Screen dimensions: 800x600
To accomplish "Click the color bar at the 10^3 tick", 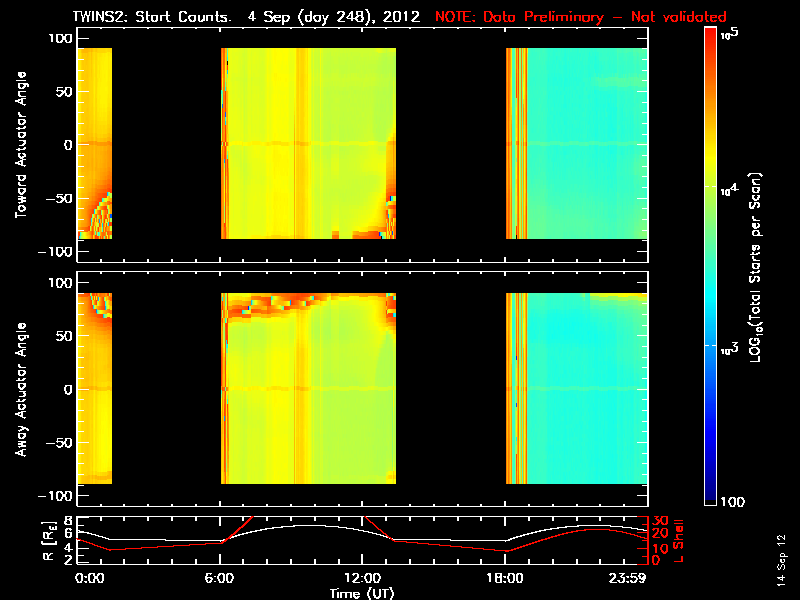I will tap(711, 346).
